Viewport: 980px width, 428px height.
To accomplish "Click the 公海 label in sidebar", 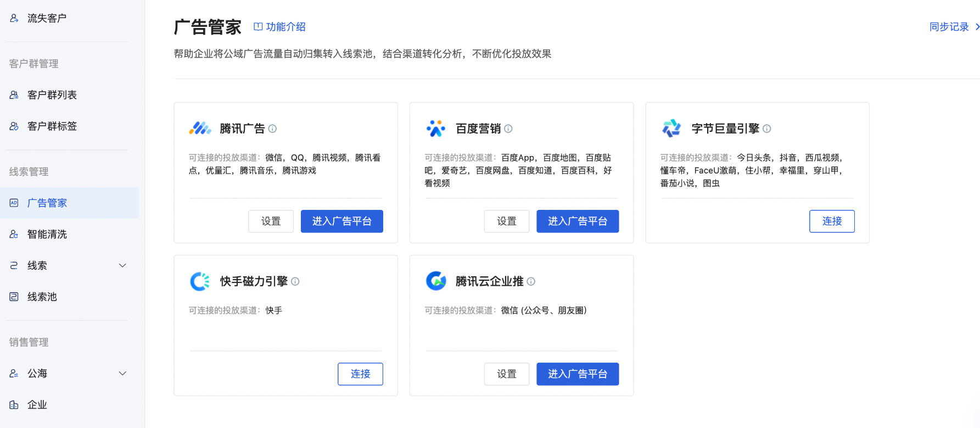I will [37, 374].
